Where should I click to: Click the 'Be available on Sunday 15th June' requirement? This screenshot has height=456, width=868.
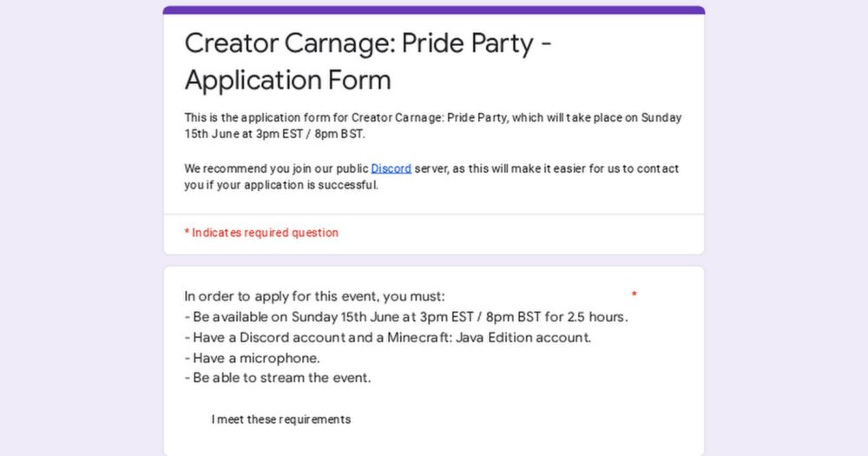pyautogui.click(x=405, y=316)
